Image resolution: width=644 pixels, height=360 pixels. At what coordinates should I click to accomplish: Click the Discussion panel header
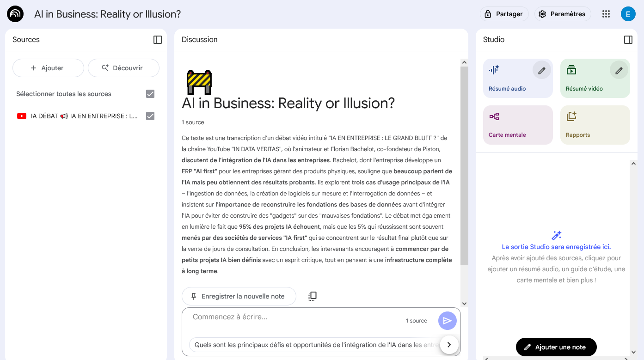point(321,40)
